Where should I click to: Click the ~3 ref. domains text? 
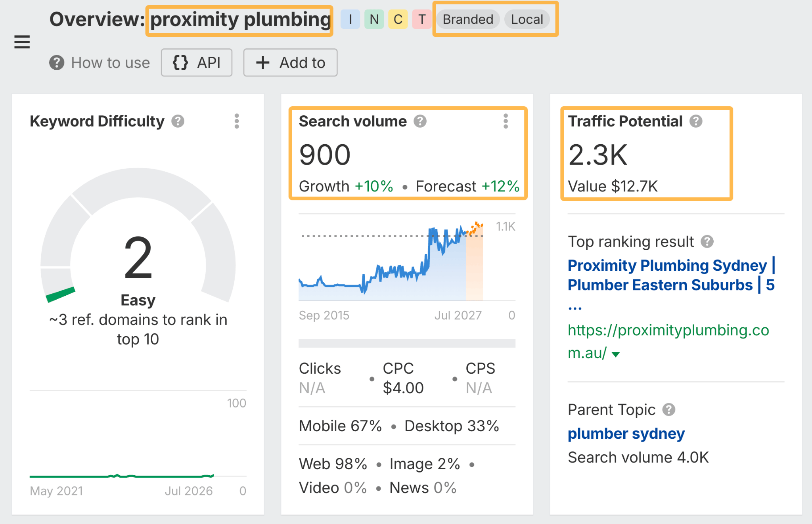[138, 329]
